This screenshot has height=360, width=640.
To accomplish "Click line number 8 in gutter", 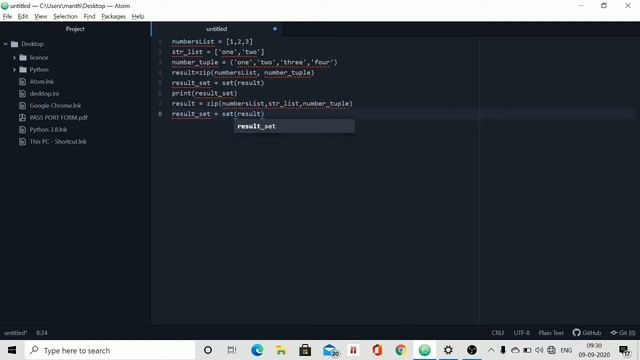I will click(x=160, y=114).
